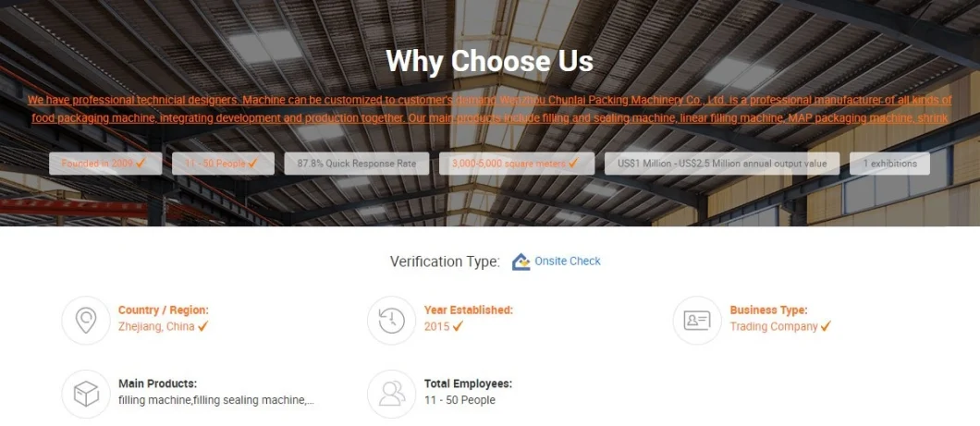Click the truncated Main Products text

pyautogui.click(x=216, y=400)
